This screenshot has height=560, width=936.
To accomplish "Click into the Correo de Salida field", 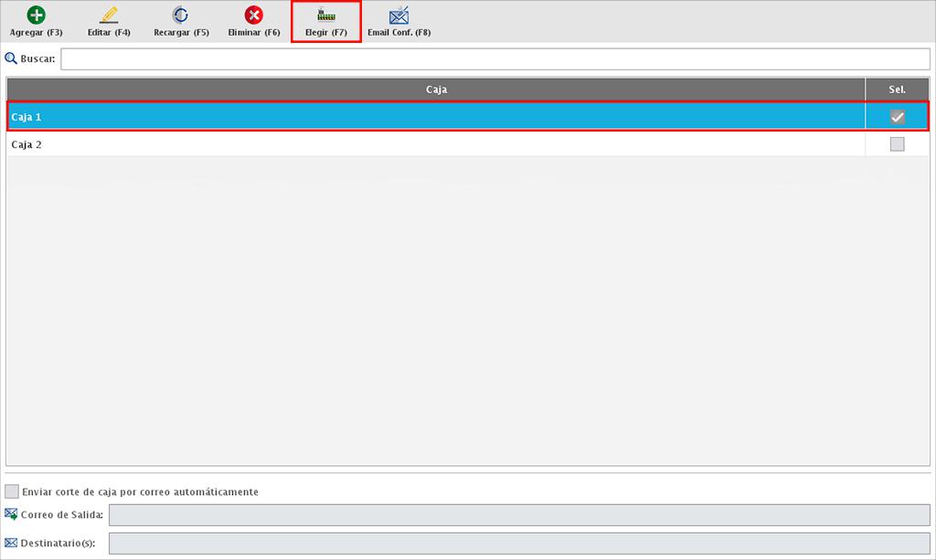I will (517, 514).
